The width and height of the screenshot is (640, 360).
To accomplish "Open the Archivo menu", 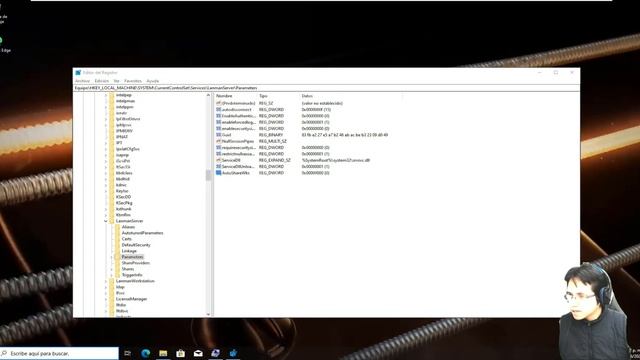I will coord(82,81).
